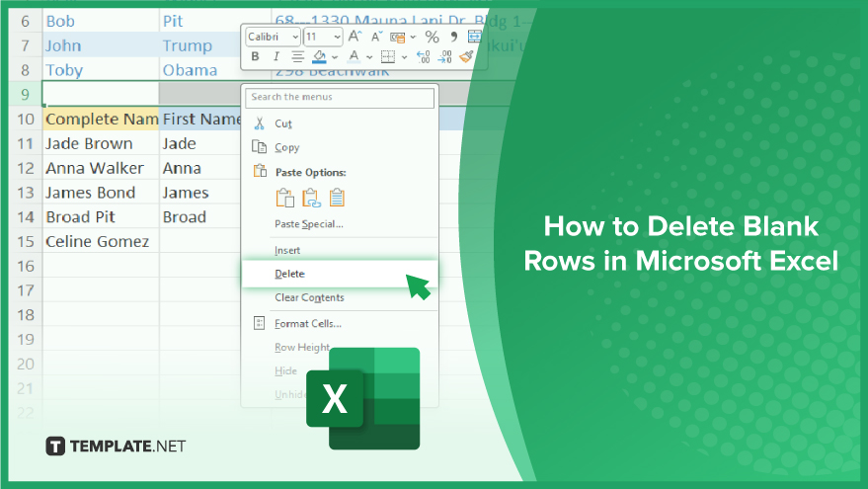The height and width of the screenshot is (489, 868).
Task: Expand the fill color dropdown arrow
Action: tap(335, 57)
